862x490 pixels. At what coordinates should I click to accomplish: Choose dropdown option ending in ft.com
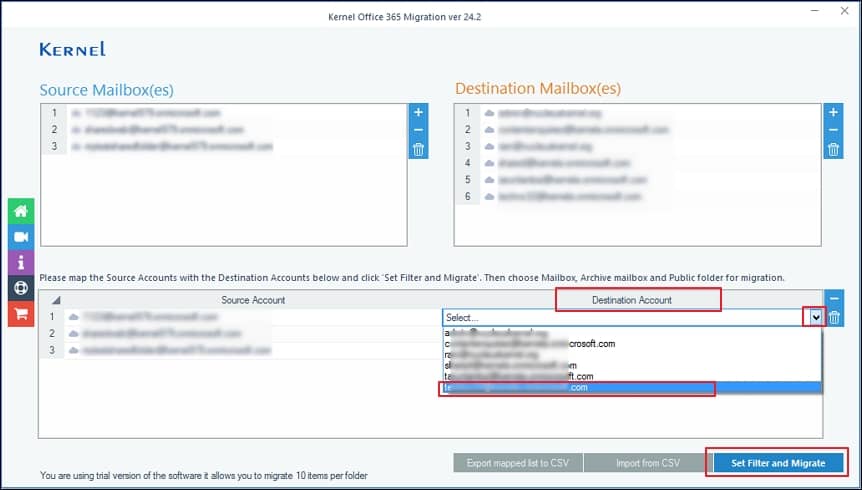[632, 377]
